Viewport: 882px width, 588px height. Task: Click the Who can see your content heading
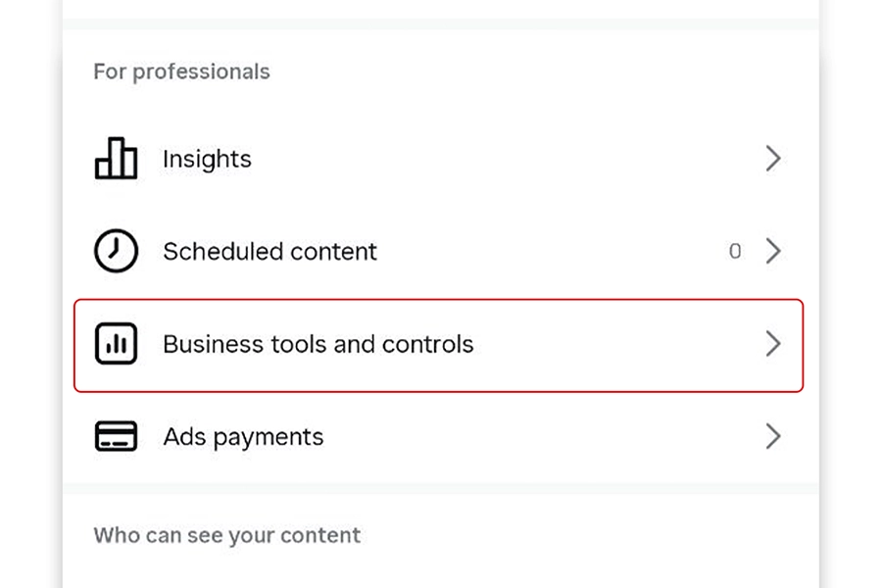pyautogui.click(x=226, y=535)
